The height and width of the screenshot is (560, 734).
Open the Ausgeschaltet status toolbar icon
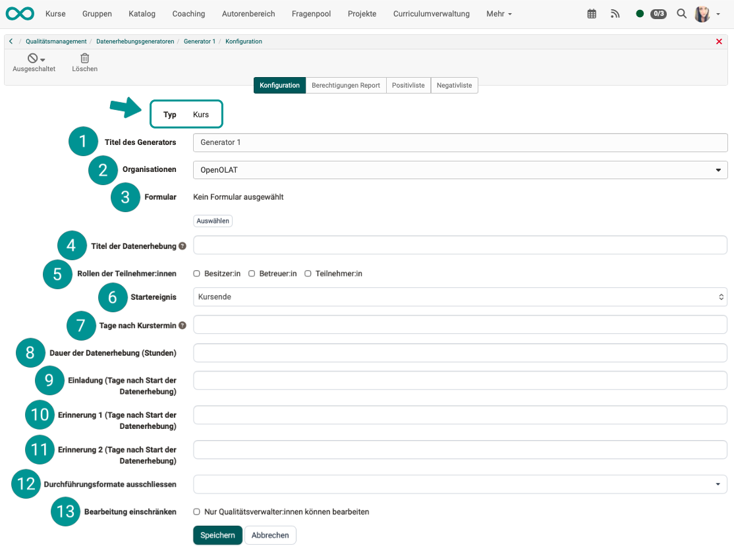[x=34, y=61]
